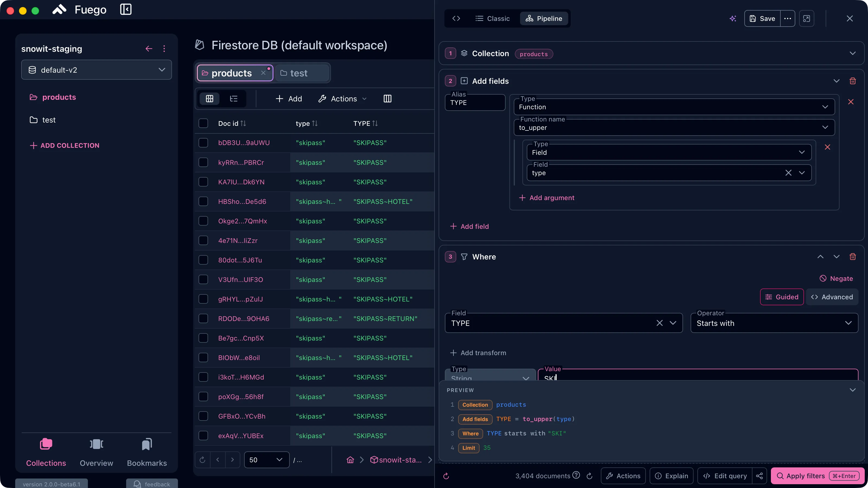This screenshot has width=868, height=488.
Task: Refresh the table results
Action: click(x=203, y=460)
